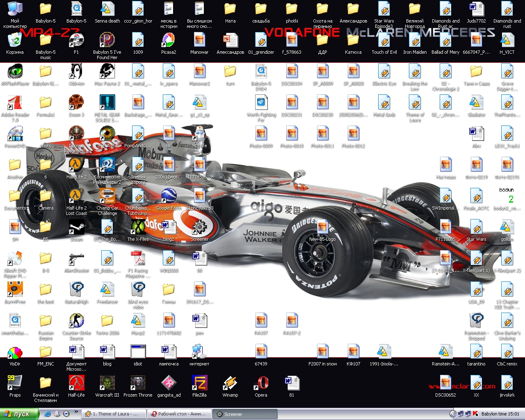The image size is (525, 420).
Task: Open the пуск Start button
Action: (19, 414)
